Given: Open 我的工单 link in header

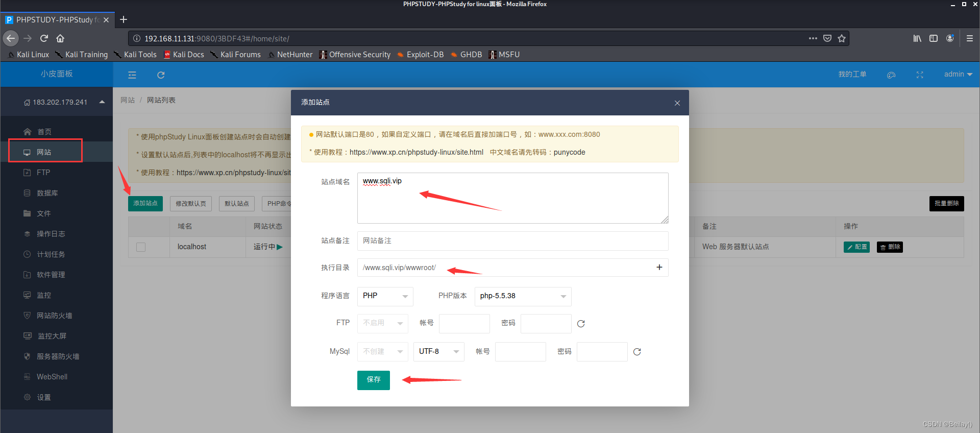Looking at the screenshot, I should coord(852,75).
